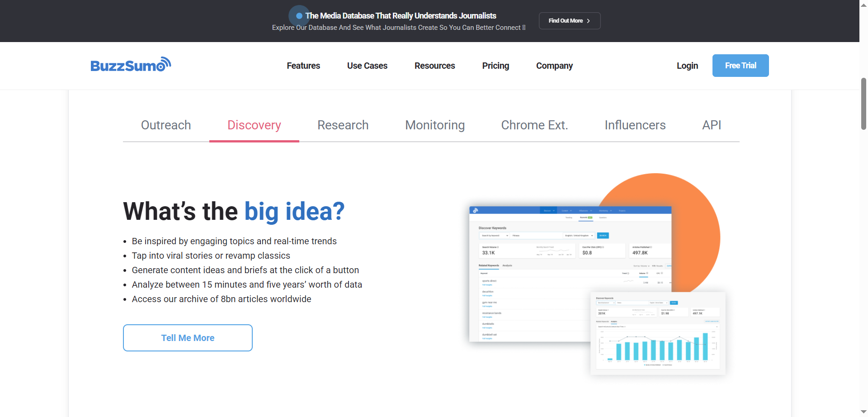Click the Tell Me More button
868x417 pixels.
click(x=187, y=337)
